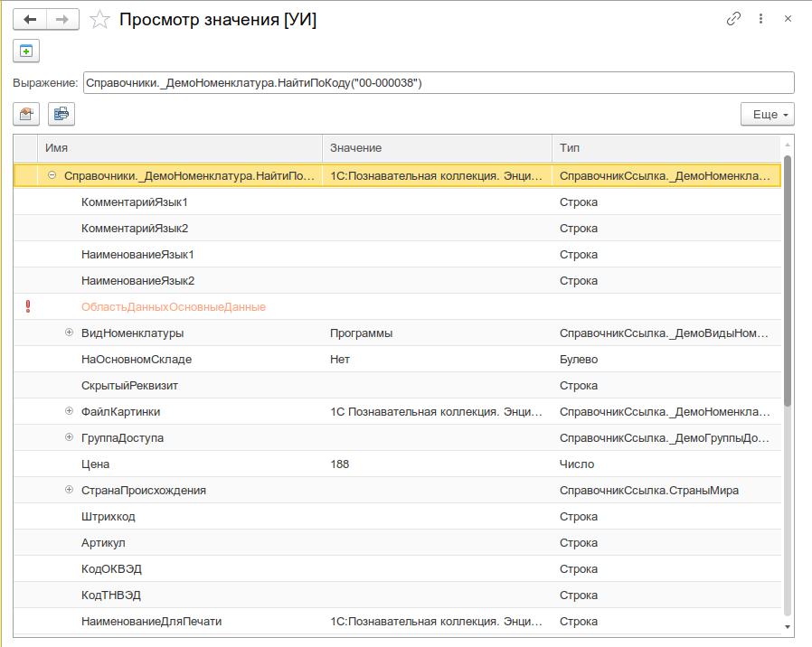Click the Тип column header
The height and width of the screenshot is (647, 812).
click(666, 148)
